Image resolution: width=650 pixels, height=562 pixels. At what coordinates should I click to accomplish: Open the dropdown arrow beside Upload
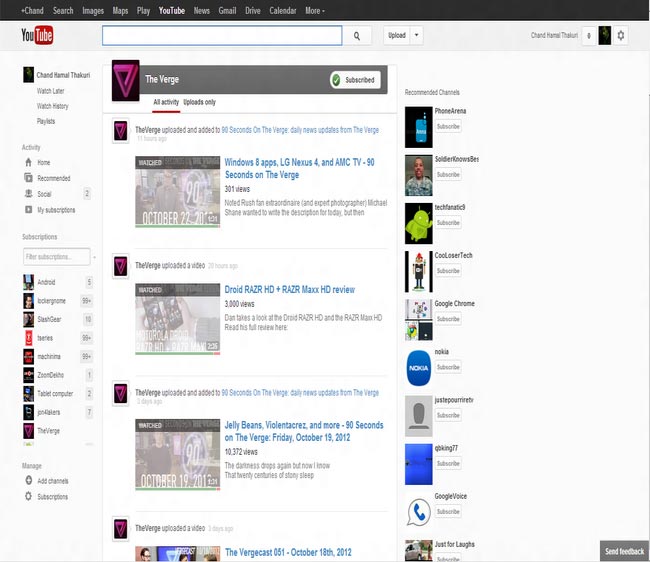(417, 35)
